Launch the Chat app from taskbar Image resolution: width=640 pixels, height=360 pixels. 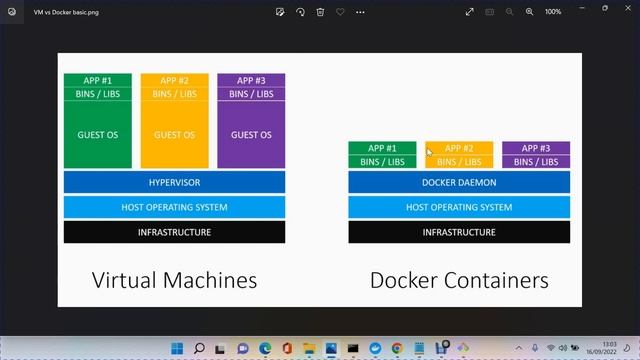(243, 348)
